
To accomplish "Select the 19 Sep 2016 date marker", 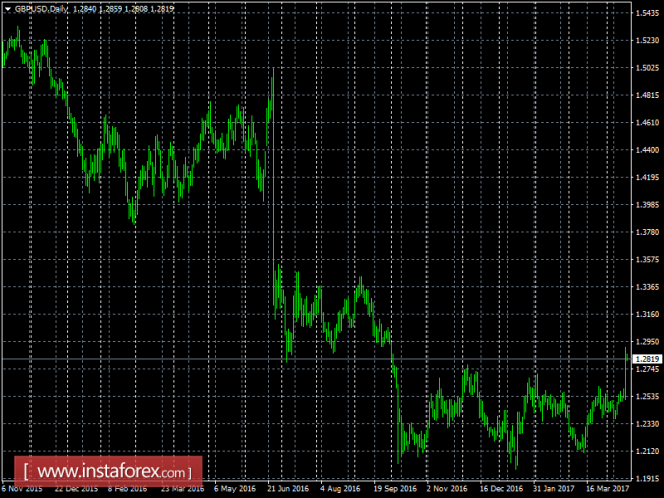I will point(395,489).
